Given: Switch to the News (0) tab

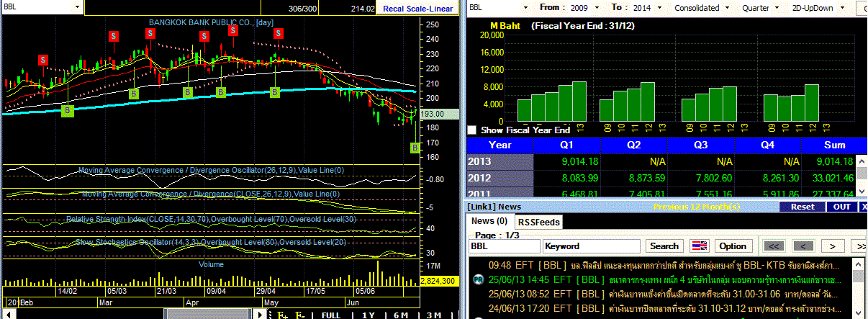Looking at the screenshot, I should (x=489, y=222).
